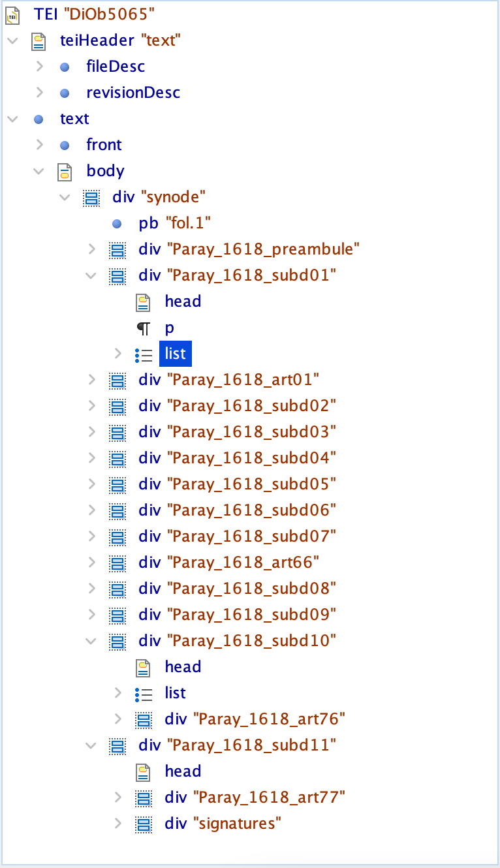The height and width of the screenshot is (868, 500).
Task: Click the teiHeader node icon
Action: point(39,40)
